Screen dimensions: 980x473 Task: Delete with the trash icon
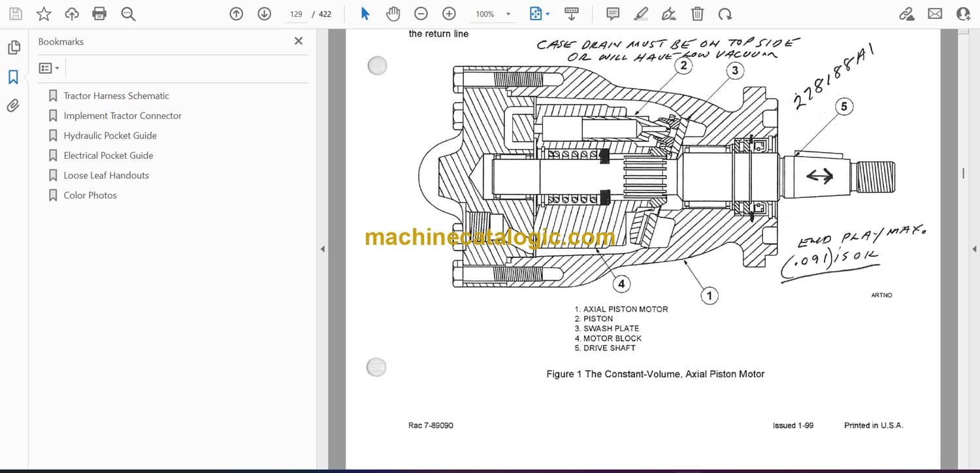click(697, 14)
